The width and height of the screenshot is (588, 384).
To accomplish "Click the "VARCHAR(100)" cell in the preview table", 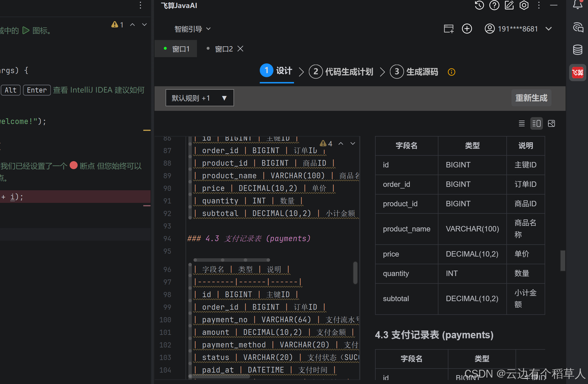I will tap(472, 229).
